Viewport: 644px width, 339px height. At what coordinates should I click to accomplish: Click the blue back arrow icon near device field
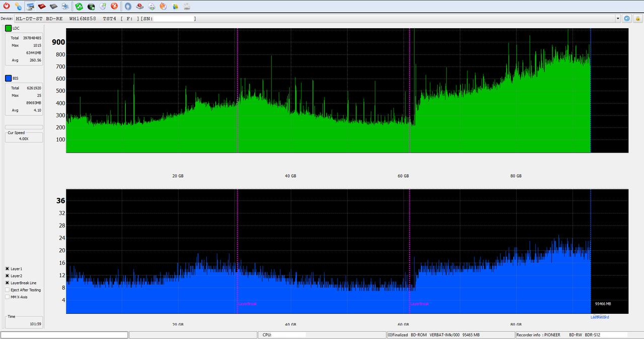pyautogui.click(x=627, y=19)
